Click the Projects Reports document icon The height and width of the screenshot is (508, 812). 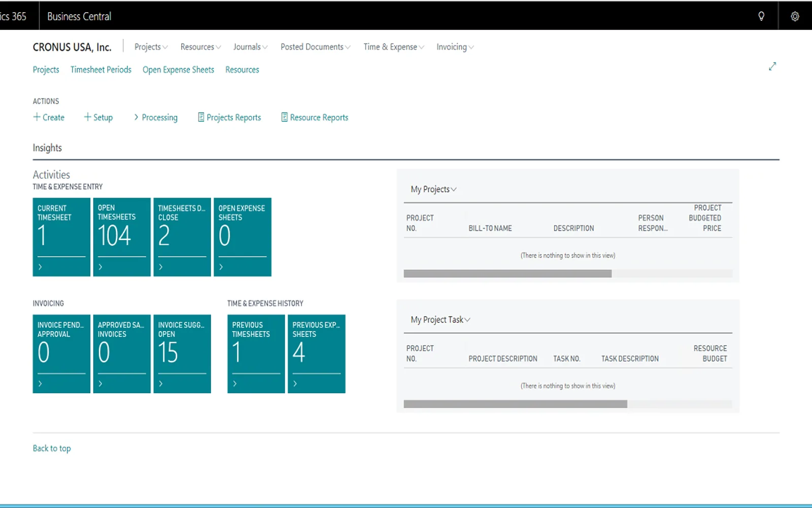[201, 117]
